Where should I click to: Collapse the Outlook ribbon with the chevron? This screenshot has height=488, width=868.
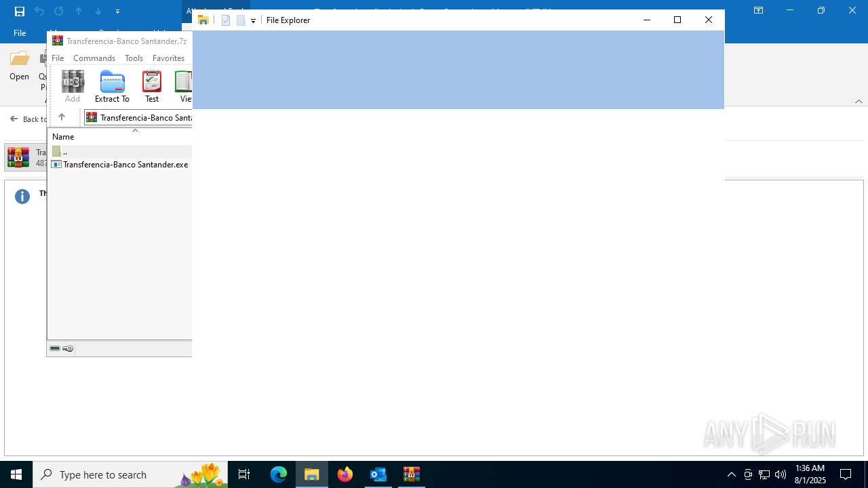click(x=859, y=101)
